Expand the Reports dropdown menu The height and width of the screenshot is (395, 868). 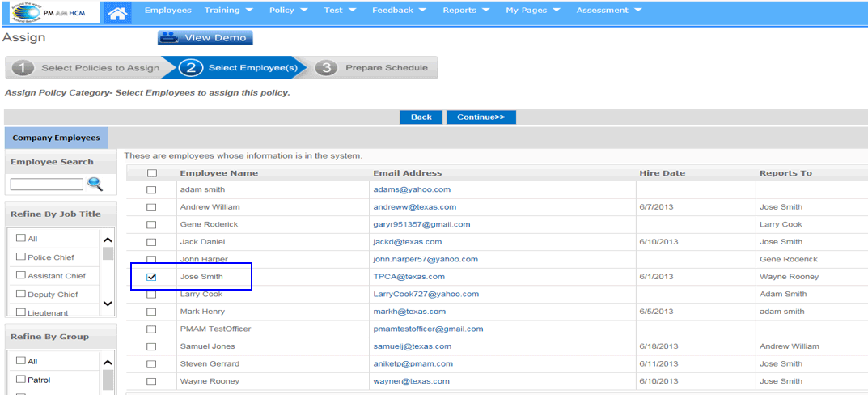coord(465,11)
